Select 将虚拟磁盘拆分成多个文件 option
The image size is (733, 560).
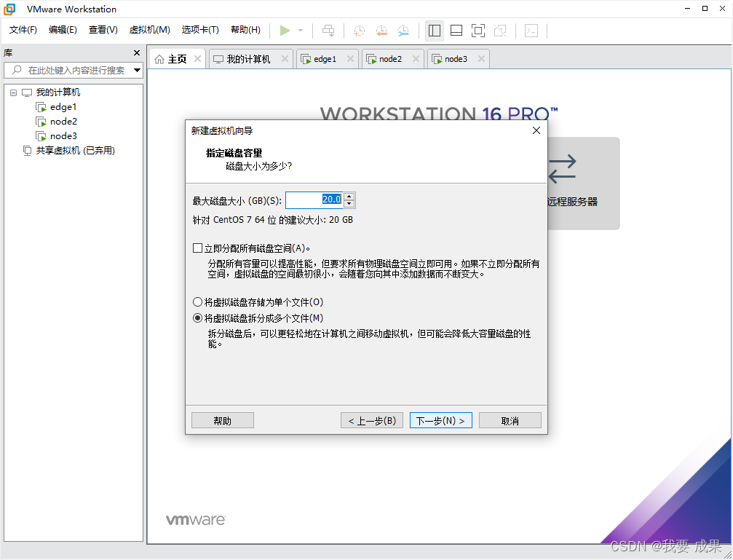197,317
